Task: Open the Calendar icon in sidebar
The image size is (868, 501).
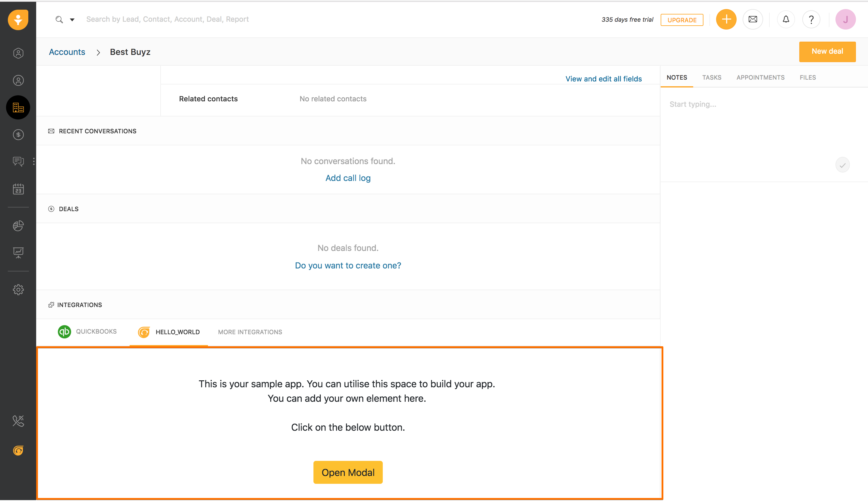Action: [x=18, y=189]
